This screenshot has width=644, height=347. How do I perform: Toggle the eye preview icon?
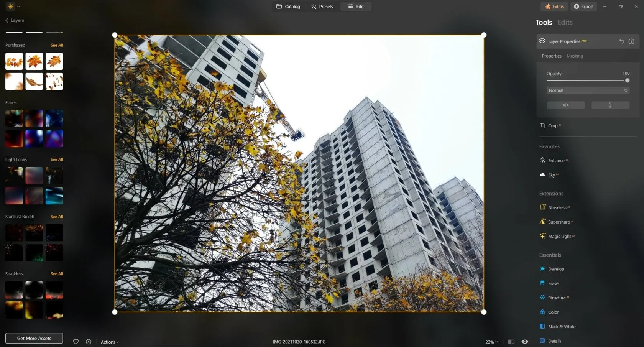pos(525,342)
